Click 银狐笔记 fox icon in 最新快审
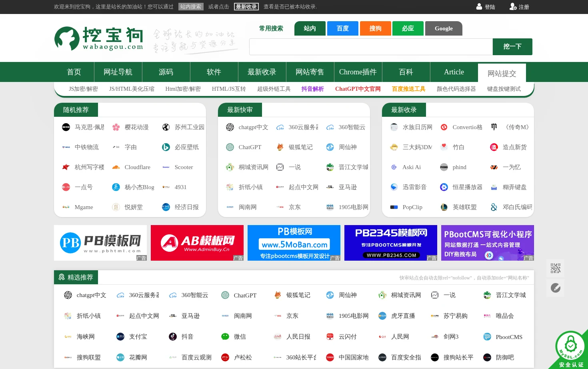 [x=280, y=147]
